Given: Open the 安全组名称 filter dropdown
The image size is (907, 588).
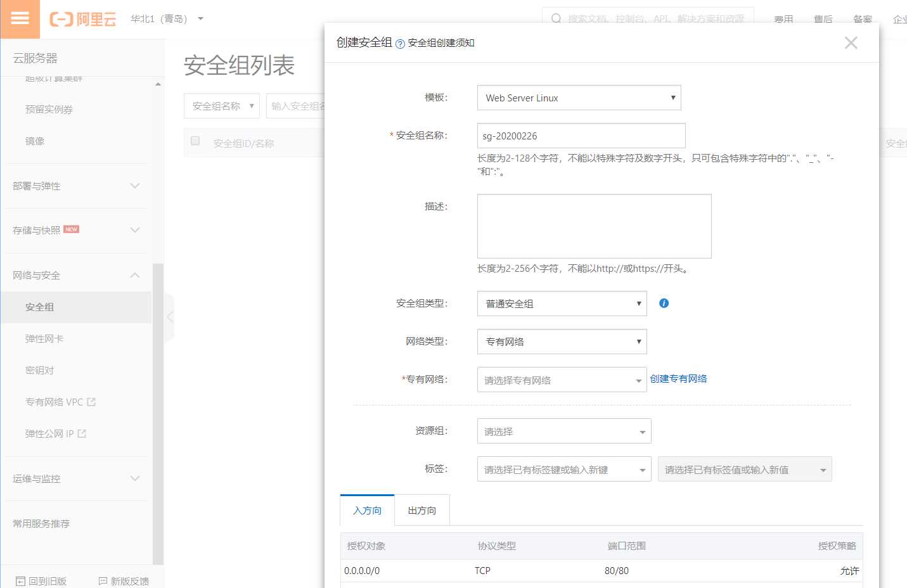Looking at the screenshot, I should tap(222, 106).
